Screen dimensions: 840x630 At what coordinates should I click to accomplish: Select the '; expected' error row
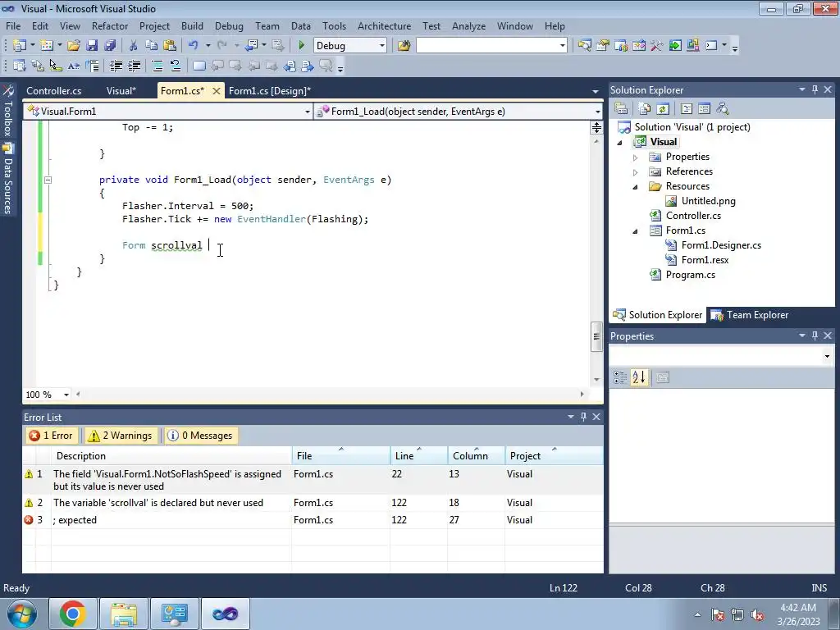click(313, 520)
